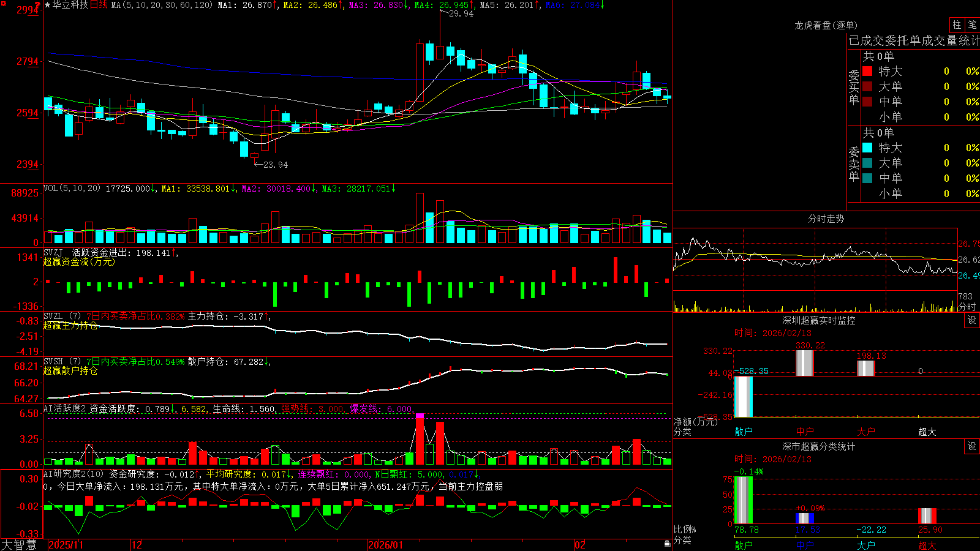
Task: Click the 大智慧 logo at bottom-left
Action: 19,544
